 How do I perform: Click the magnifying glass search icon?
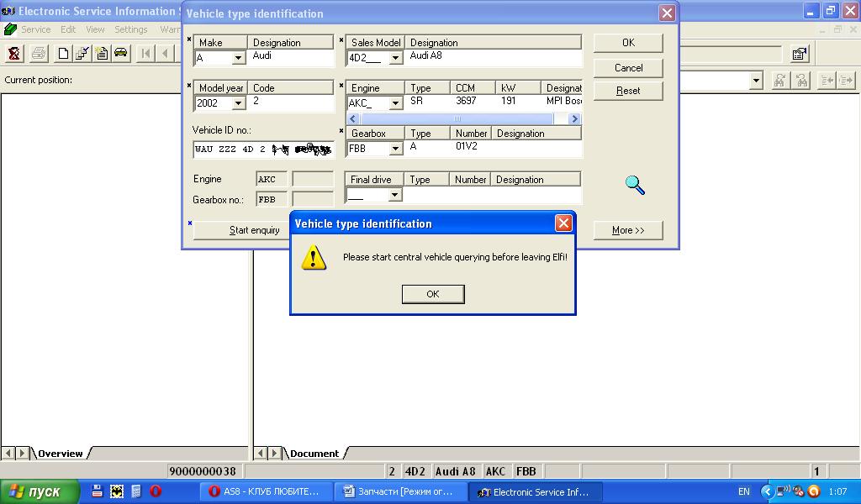coord(635,185)
